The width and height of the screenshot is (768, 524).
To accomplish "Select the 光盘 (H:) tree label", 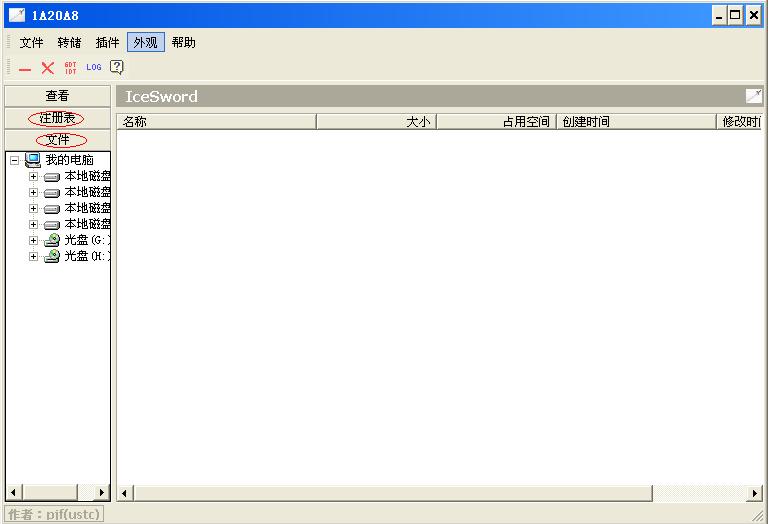I will (x=87, y=256).
